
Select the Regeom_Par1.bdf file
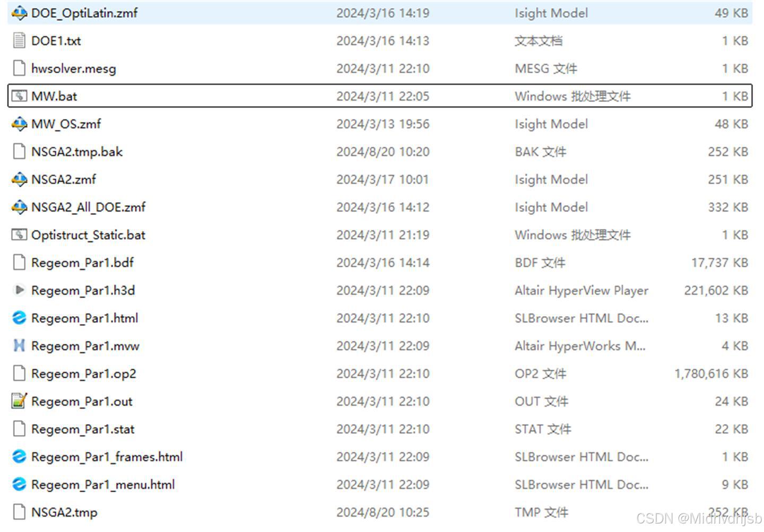click(82, 263)
